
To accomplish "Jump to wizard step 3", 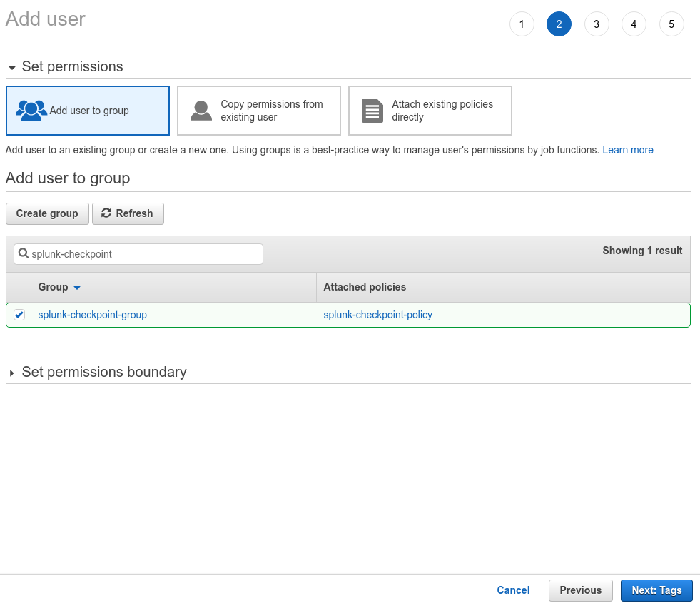I will tap(597, 24).
